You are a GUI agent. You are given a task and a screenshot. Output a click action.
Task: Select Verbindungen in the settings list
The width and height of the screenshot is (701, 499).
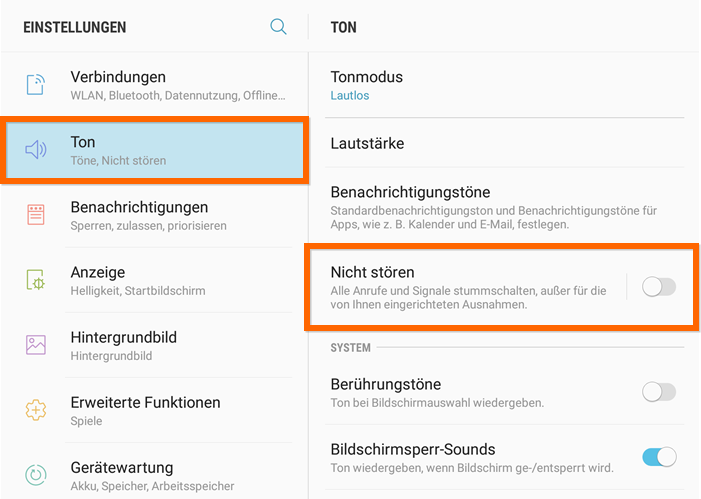(x=155, y=85)
